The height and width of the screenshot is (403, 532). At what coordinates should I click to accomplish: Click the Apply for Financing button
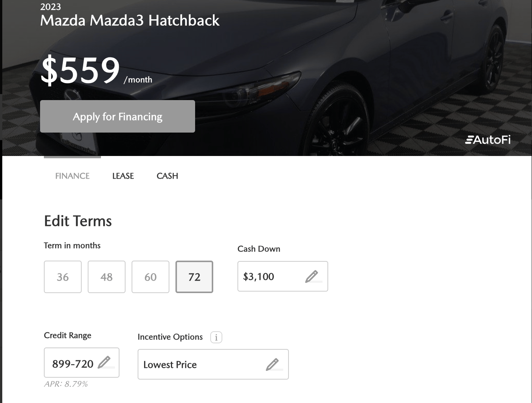(x=118, y=116)
